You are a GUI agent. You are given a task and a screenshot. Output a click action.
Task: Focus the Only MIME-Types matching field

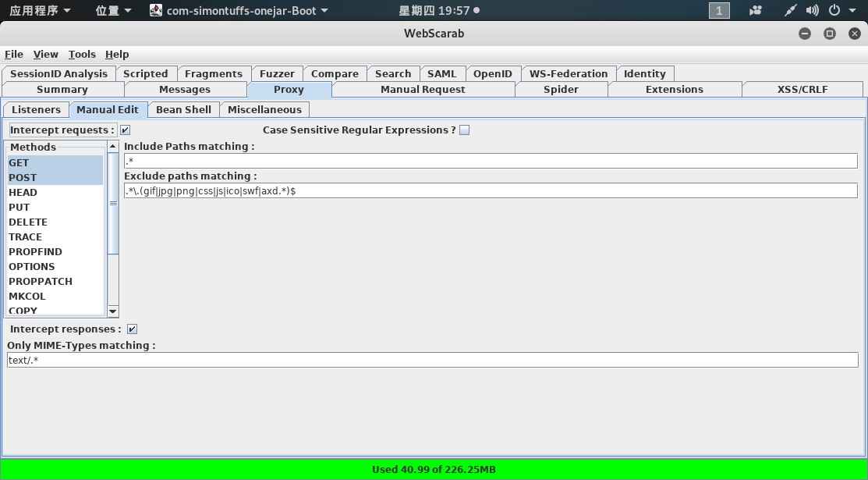tap(432, 361)
